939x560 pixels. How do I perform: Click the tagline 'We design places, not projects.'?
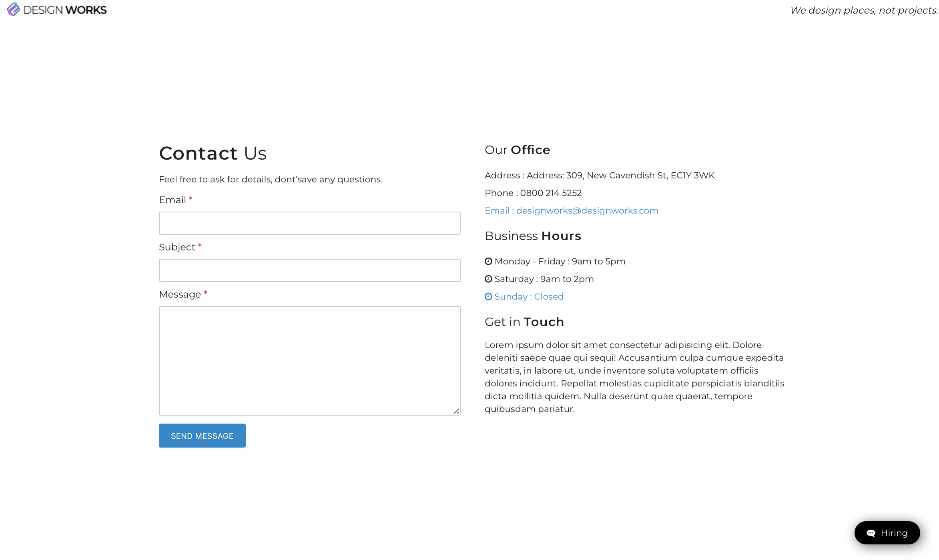pos(863,10)
